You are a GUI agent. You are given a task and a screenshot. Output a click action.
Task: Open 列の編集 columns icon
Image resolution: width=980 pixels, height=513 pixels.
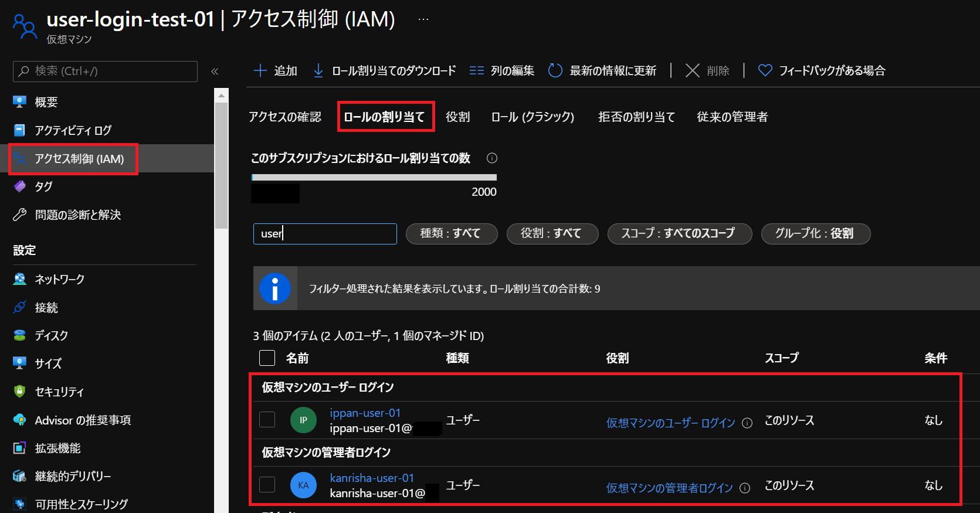477,71
